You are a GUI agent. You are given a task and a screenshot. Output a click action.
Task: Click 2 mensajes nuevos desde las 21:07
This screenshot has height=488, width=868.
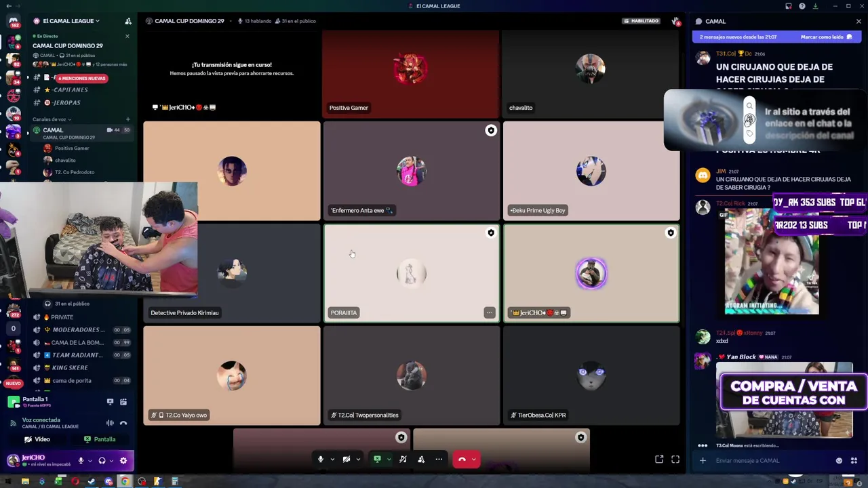(738, 37)
